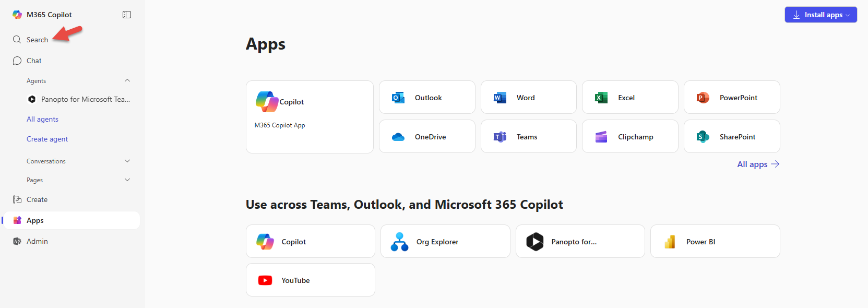Click the download icon on Install apps
Screen dimensions: 868x308
[x=796, y=15]
